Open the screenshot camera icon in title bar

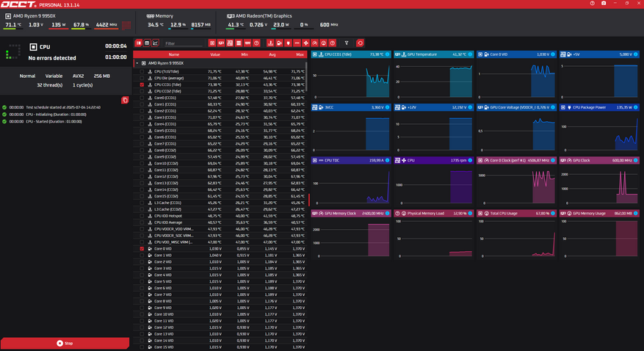click(x=603, y=4)
